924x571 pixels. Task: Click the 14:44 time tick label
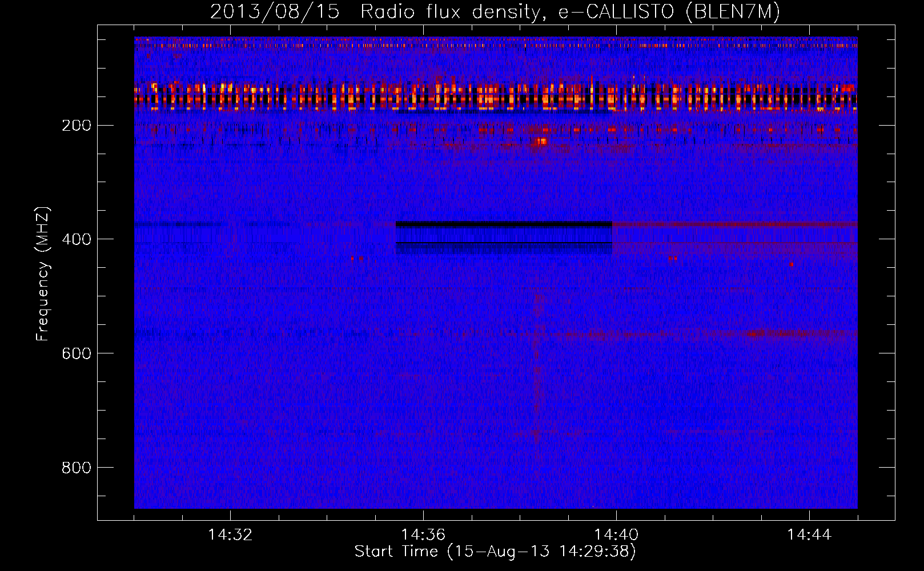coord(809,534)
